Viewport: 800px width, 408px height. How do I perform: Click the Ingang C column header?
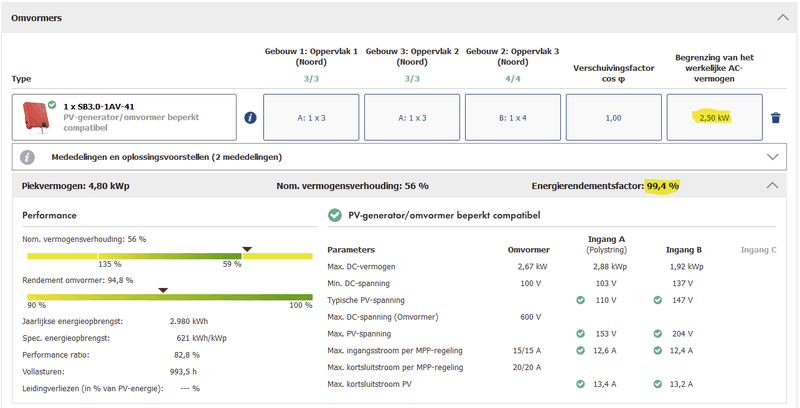(x=758, y=249)
